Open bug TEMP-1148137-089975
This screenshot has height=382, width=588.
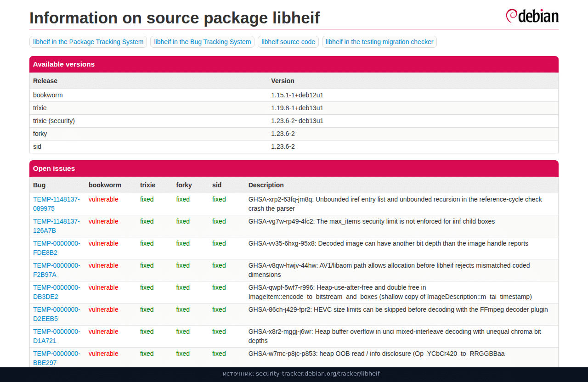click(x=57, y=204)
